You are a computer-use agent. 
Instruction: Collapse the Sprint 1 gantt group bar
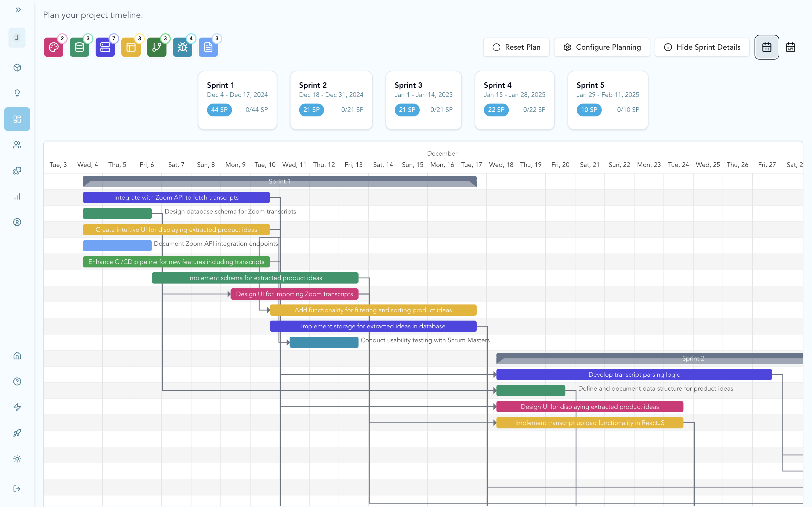coord(280,181)
